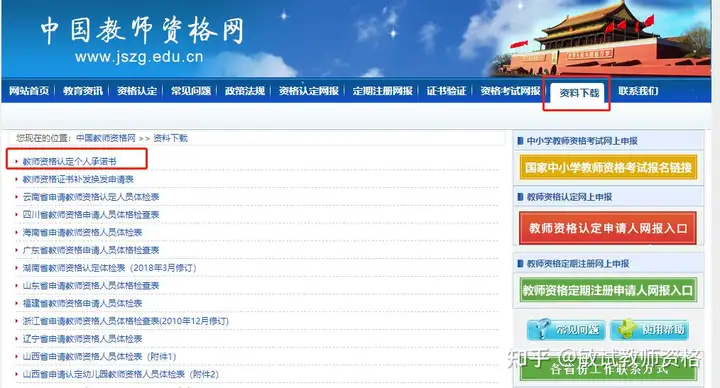Open 四川省教师资格申请人员体格检查表 link

pyautogui.click(x=91, y=214)
